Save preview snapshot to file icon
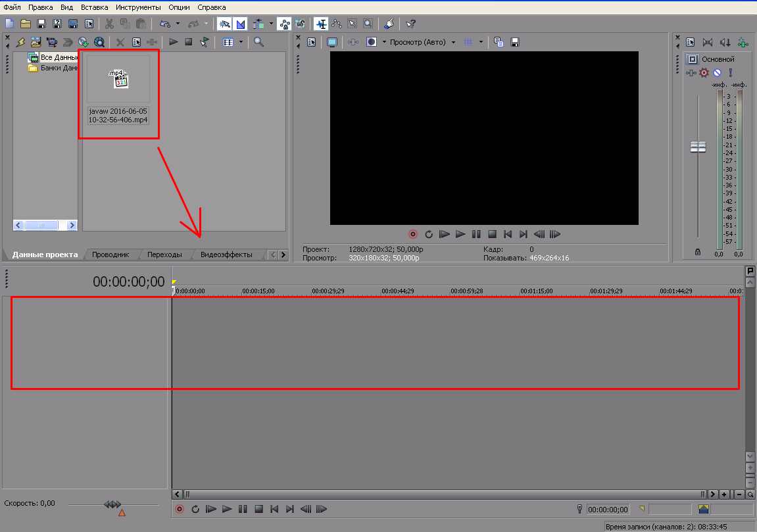This screenshot has width=757, height=532. 515,43
